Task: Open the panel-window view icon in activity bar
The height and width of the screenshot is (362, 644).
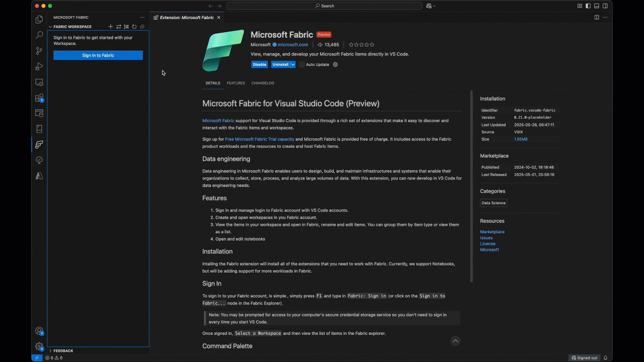Action: click(39, 113)
